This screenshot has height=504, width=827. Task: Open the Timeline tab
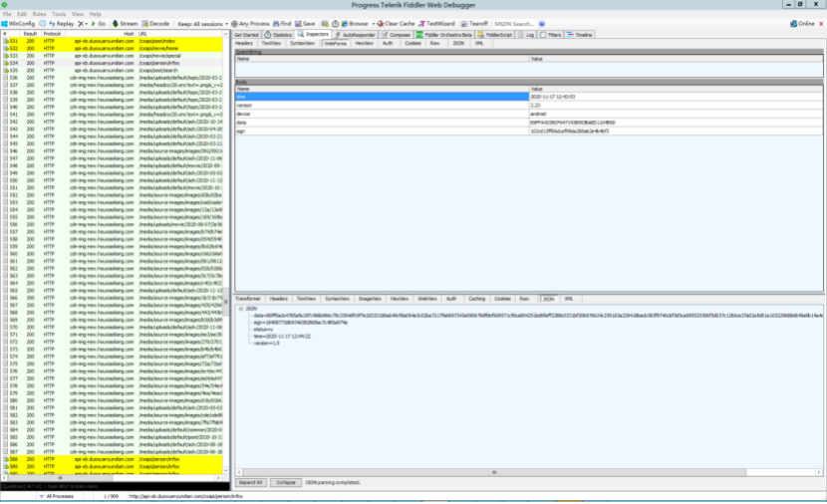pyautogui.click(x=579, y=35)
